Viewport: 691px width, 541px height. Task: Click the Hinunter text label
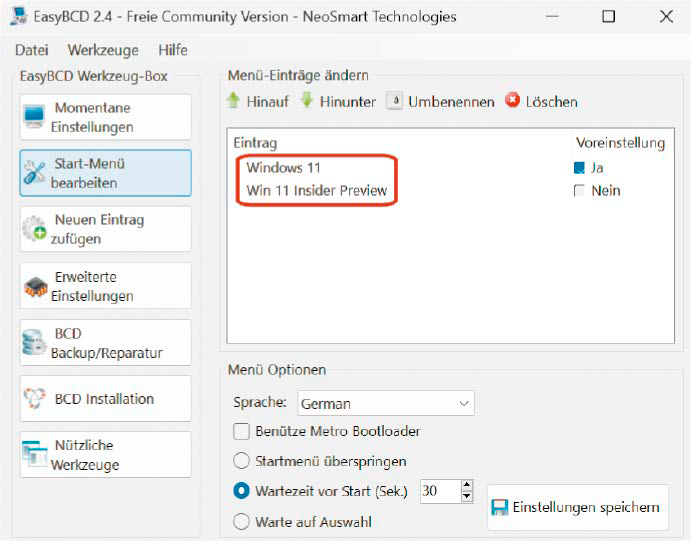(x=348, y=102)
